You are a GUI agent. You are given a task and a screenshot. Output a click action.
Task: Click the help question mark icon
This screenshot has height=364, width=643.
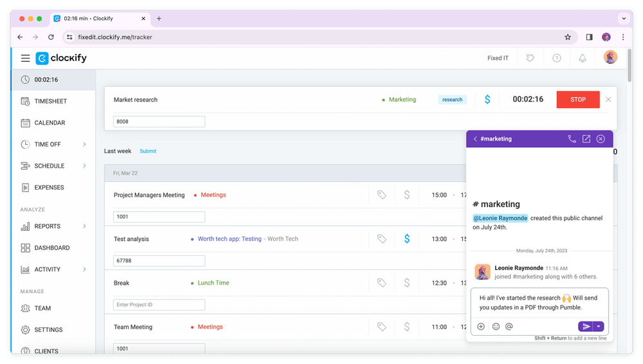(557, 58)
